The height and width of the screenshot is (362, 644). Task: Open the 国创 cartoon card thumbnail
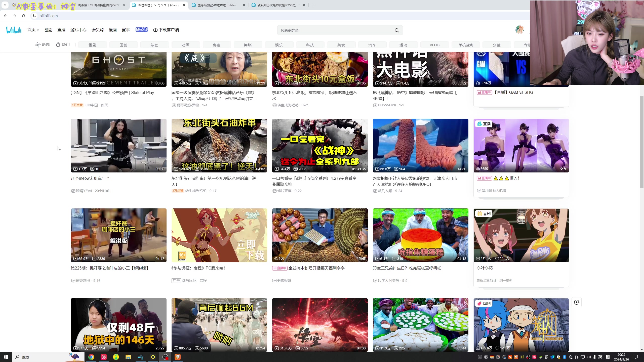pos(521,325)
